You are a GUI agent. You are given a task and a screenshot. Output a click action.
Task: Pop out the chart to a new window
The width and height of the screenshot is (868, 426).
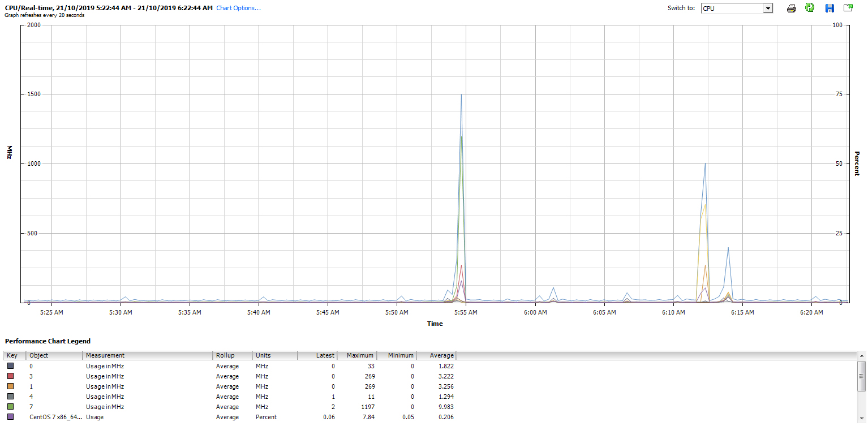847,8
